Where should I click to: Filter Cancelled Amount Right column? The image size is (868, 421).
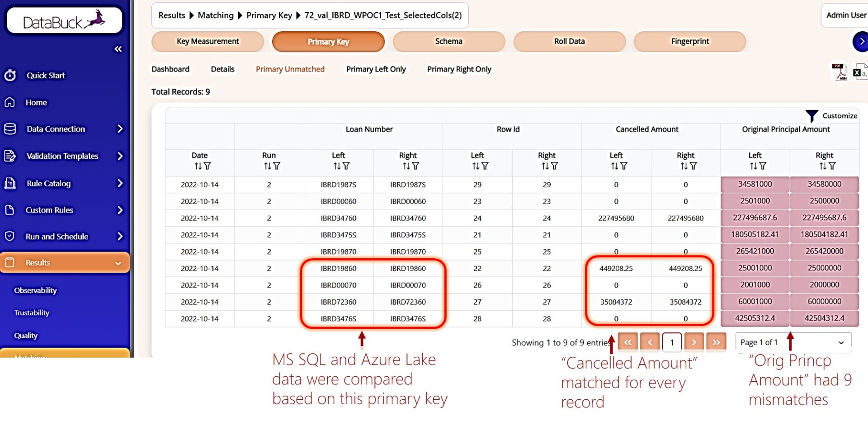click(x=693, y=166)
